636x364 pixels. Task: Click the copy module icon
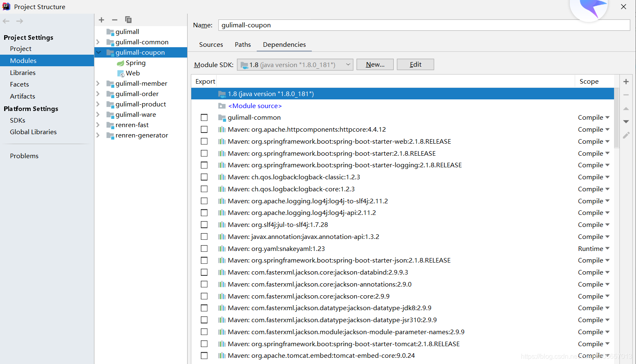coord(128,19)
